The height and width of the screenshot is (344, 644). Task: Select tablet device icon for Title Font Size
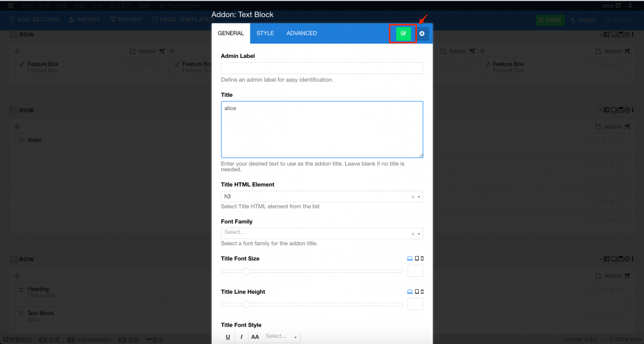click(416, 258)
